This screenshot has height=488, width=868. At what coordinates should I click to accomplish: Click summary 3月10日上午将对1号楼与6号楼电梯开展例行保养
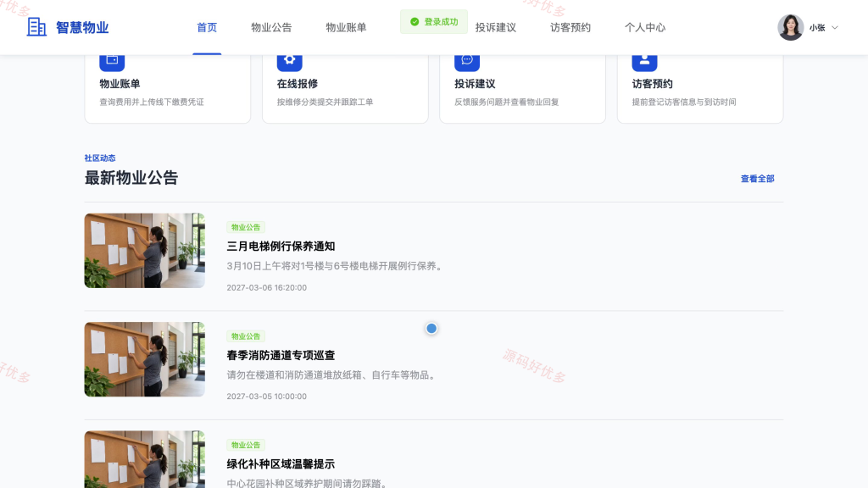pyautogui.click(x=336, y=266)
